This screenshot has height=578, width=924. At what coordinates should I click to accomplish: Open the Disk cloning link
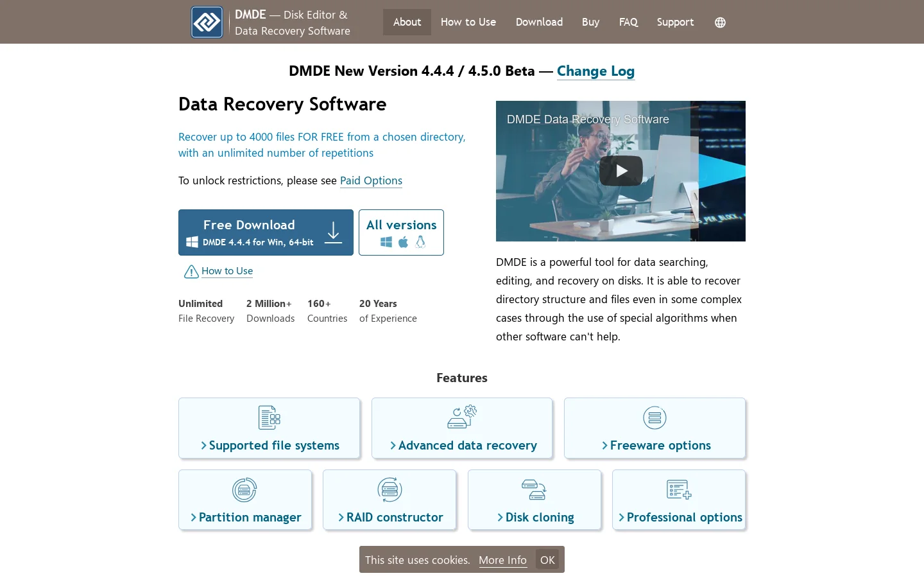[540, 517]
